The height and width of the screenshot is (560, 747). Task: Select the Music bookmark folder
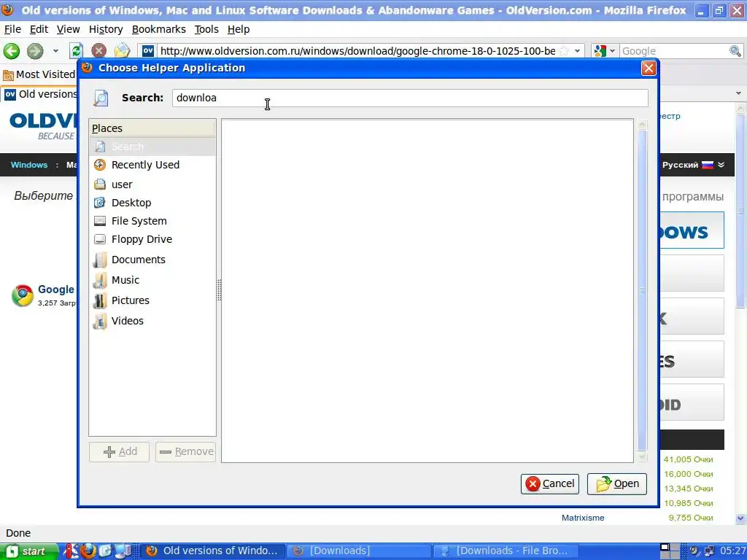coord(152,281)
